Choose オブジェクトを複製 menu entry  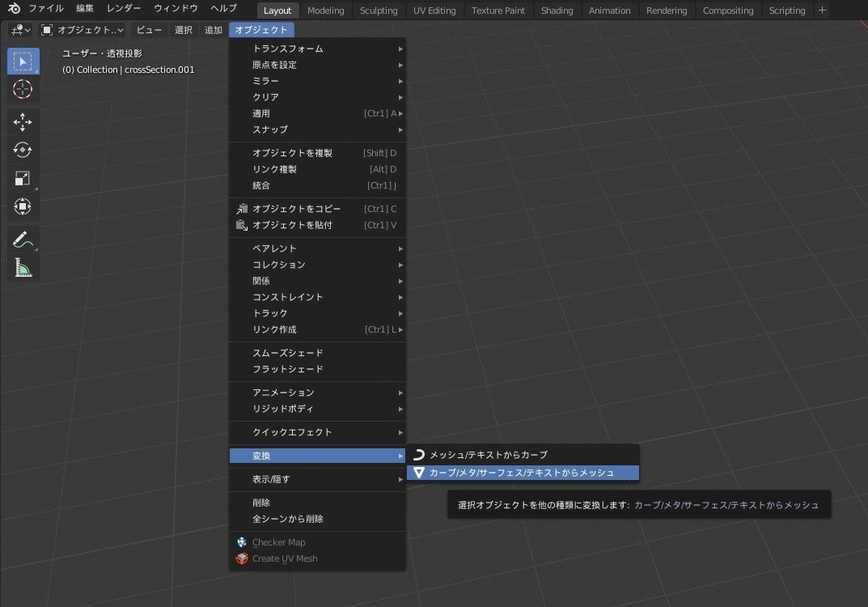[318, 153]
